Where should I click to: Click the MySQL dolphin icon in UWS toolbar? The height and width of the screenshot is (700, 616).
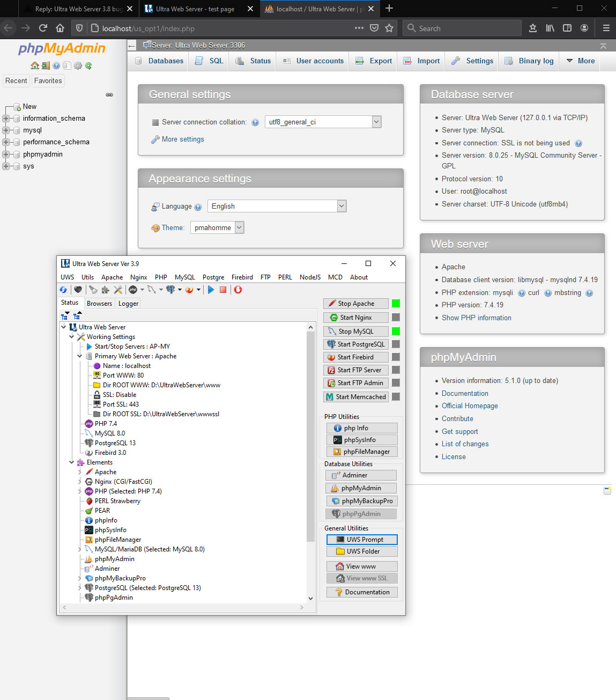[x=152, y=290]
